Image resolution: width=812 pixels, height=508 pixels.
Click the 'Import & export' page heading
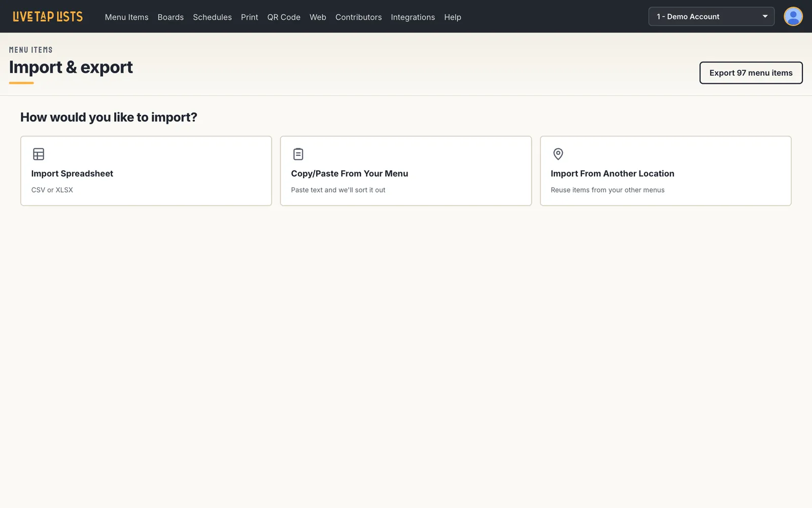(x=71, y=67)
